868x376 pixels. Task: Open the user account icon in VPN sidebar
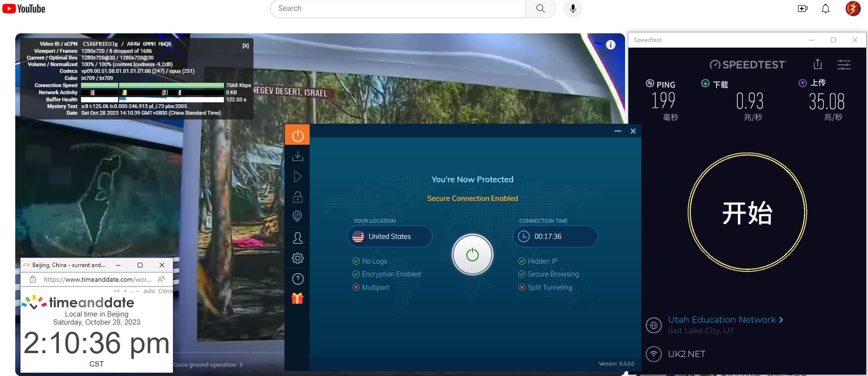point(298,237)
